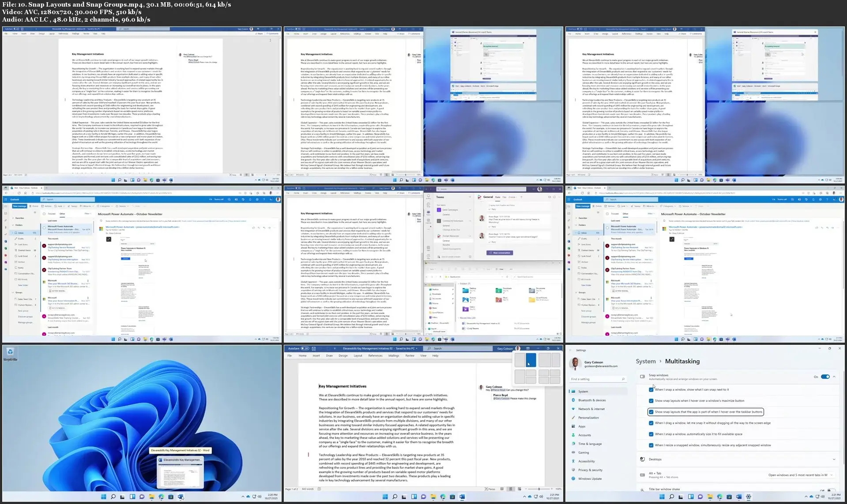
Task: Toggle AutoSave switch in bottom Word frame
Action: click(305, 348)
